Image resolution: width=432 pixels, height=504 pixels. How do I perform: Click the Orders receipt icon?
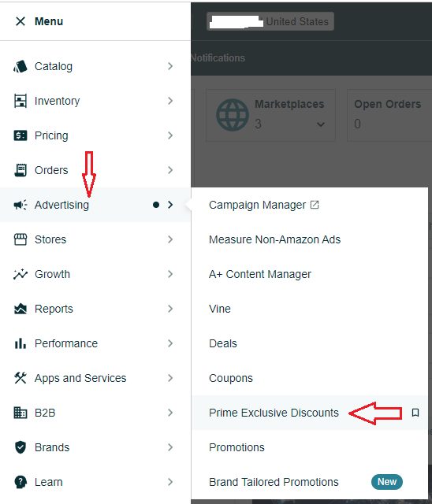[20, 170]
